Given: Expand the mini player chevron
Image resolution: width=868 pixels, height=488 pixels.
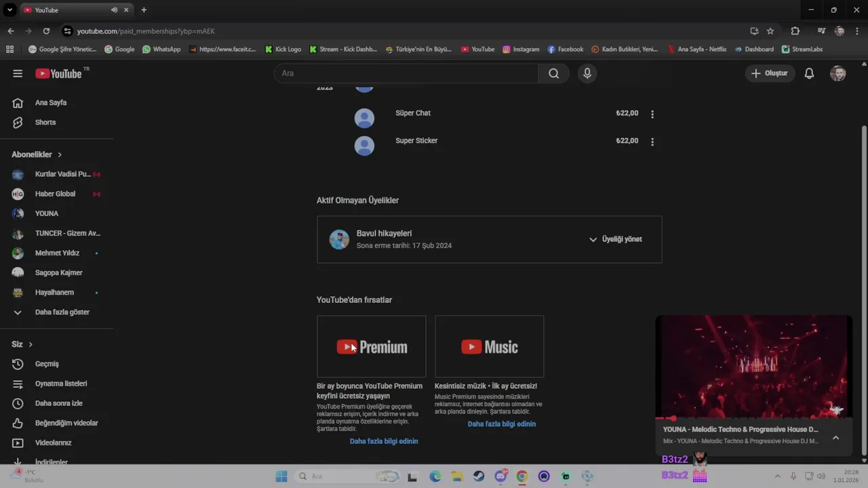Looking at the screenshot, I should click(835, 438).
